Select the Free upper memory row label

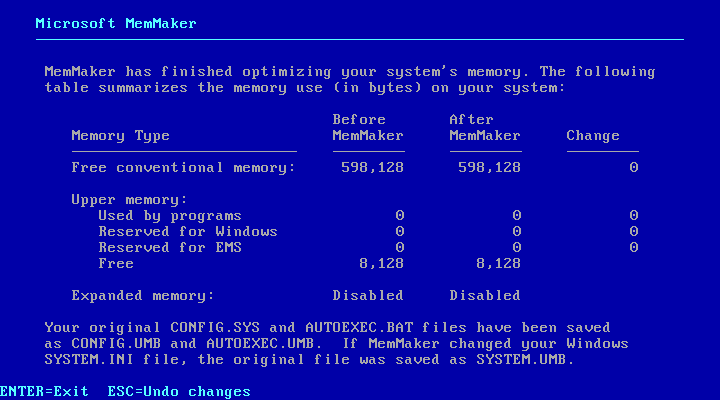pyautogui.click(x=116, y=264)
